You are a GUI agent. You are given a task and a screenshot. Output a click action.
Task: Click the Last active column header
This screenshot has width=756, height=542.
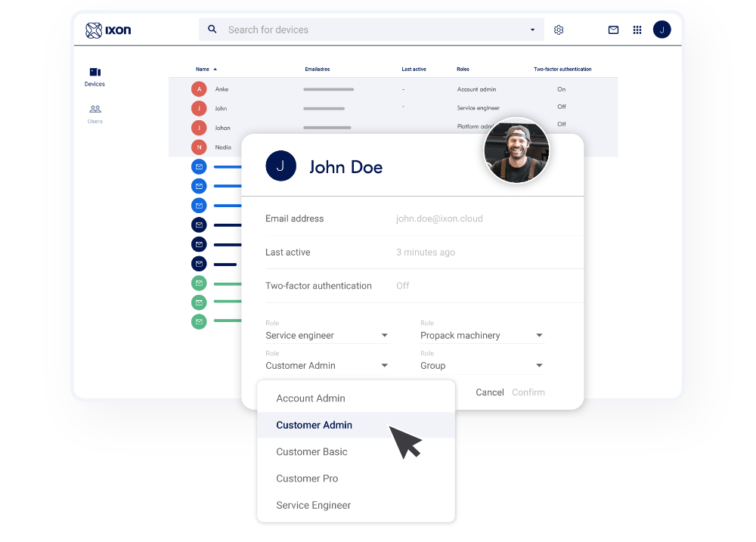(414, 70)
